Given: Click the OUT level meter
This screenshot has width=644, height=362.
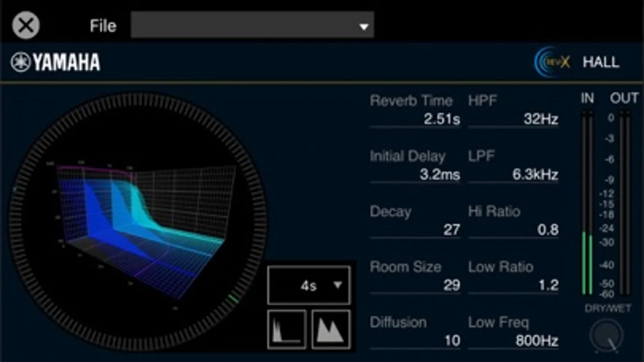Looking at the screenshot, I should tap(625, 203).
